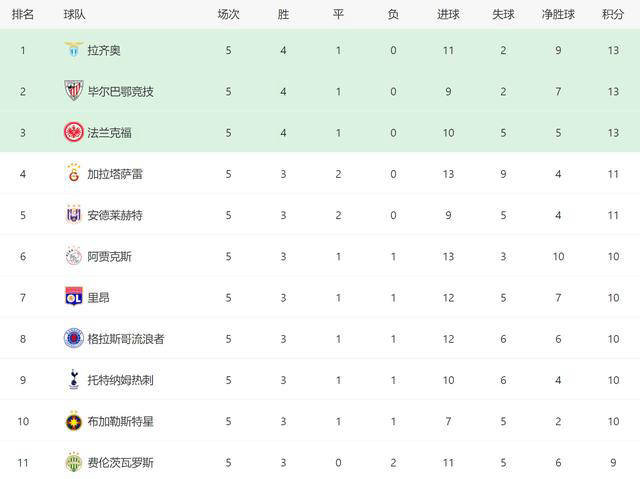Click the 球队 team column header
This screenshot has width=640, height=479.
[74, 14]
